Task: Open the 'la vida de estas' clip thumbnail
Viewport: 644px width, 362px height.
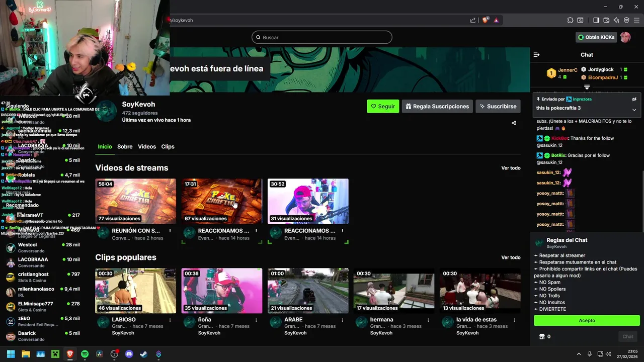Action: click(x=480, y=291)
